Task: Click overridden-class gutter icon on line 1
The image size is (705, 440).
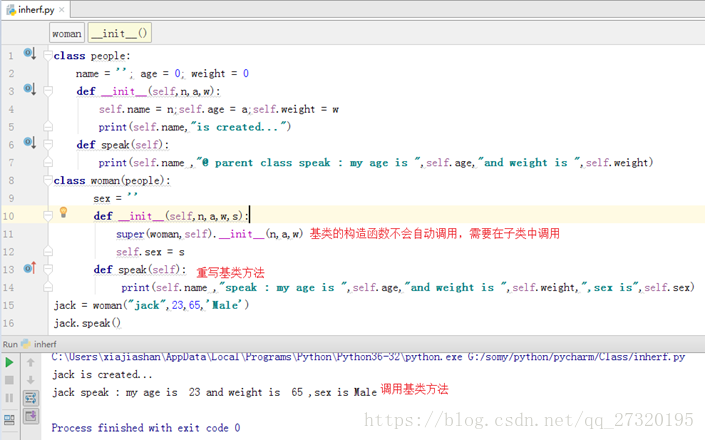Action: 30,53
